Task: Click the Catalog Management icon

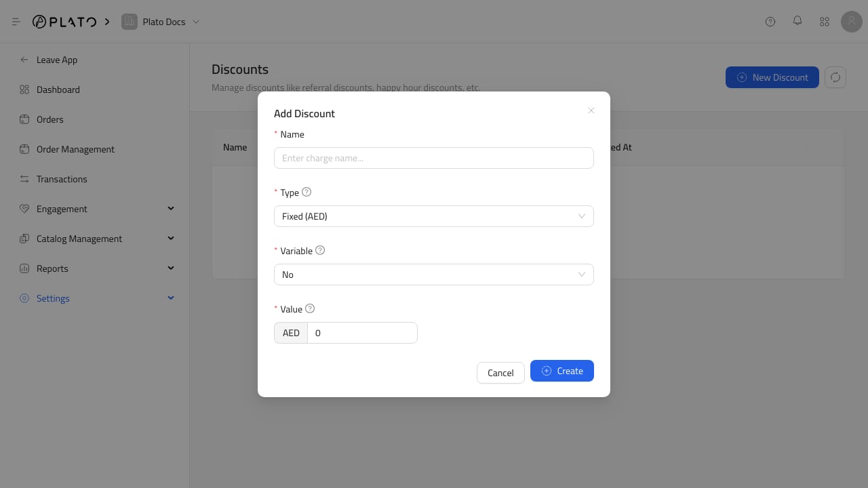Action: 24,239
